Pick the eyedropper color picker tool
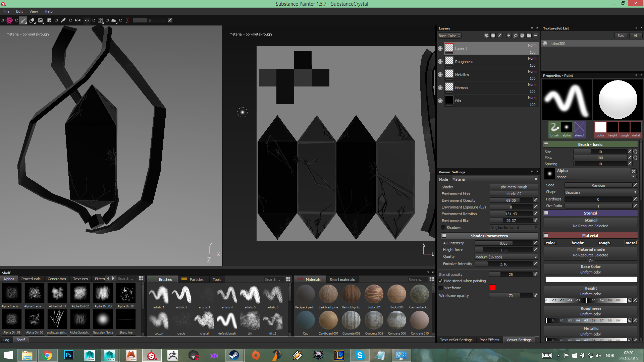644x362 pixels. (63, 20)
